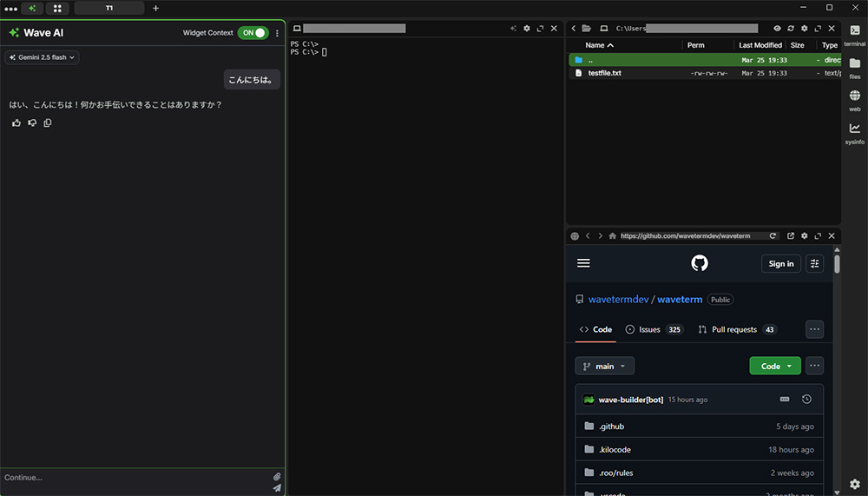Click the Sign in button on GitHub
The height and width of the screenshot is (496, 868).
click(x=780, y=263)
